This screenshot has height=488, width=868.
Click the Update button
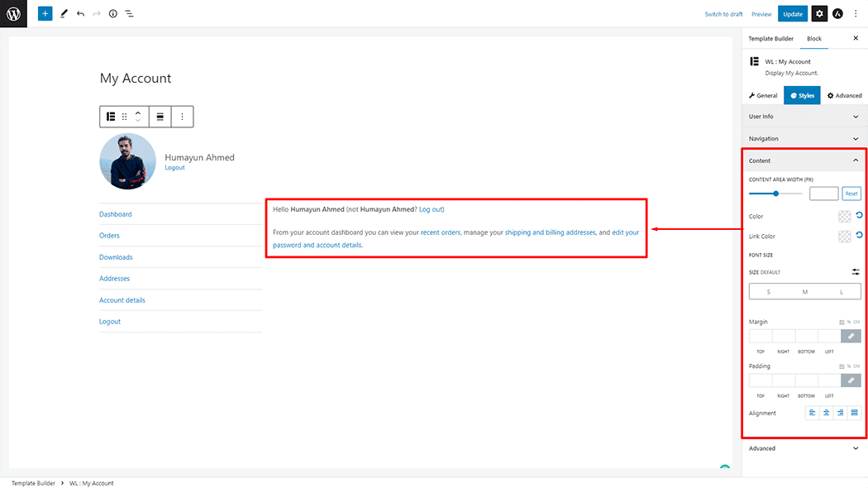click(x=793, y=14)
